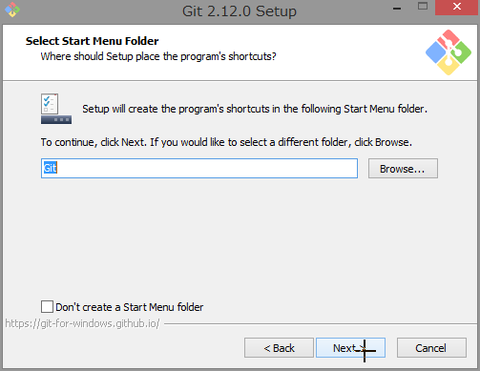This screenshot has width=480, height=371.
Task: Open the system menu via title bar Git icon
Action: point(12,10)
